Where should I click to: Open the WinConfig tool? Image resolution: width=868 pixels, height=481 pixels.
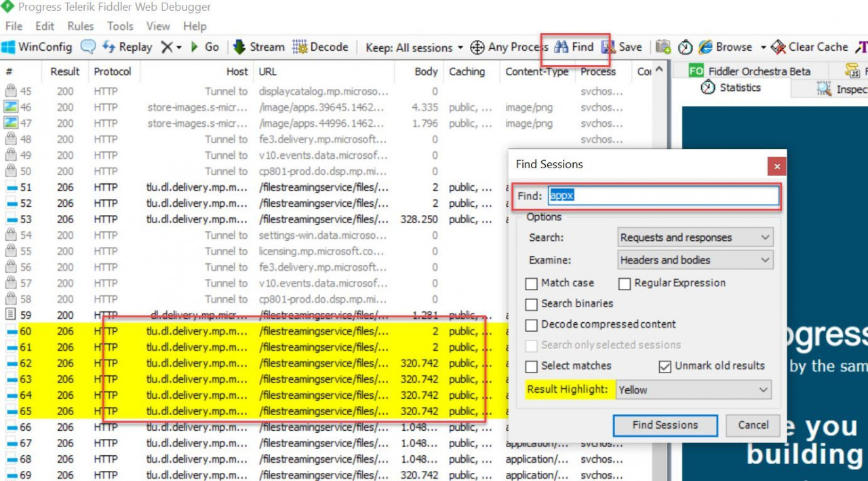coord(37,47)
